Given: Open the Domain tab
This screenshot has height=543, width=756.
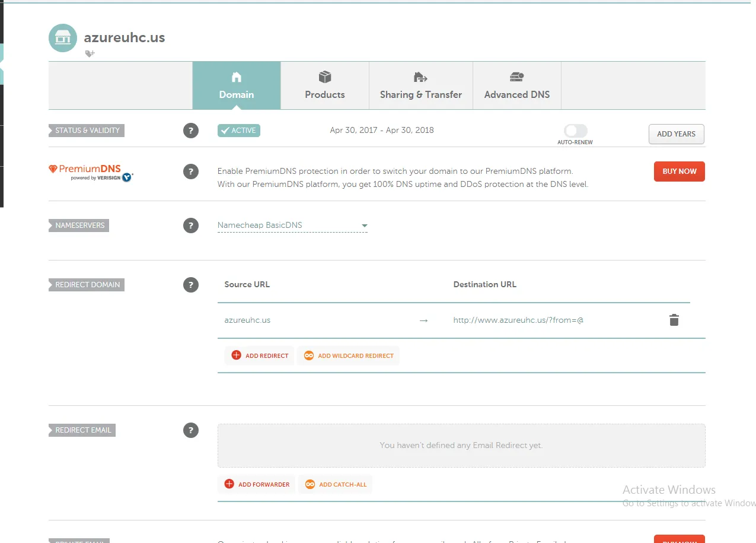Looking at the screenshot, I should (237, 85).
